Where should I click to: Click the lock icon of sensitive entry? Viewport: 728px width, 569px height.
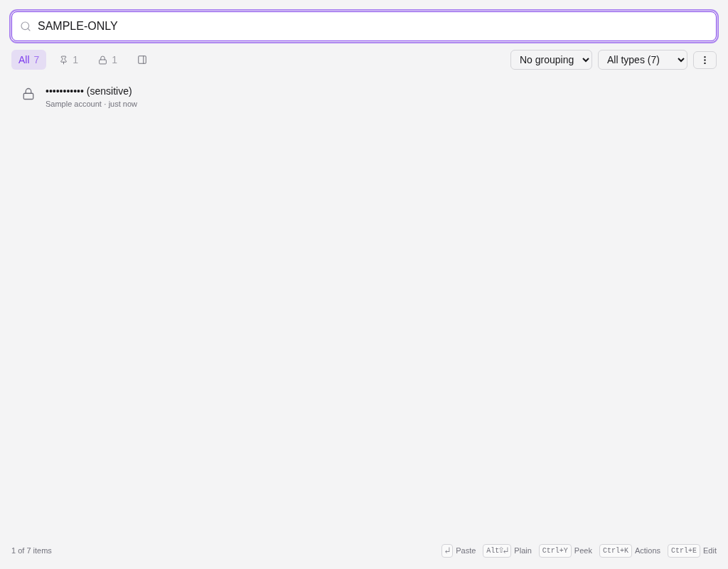pyautogui.click(x=28, y=94)
